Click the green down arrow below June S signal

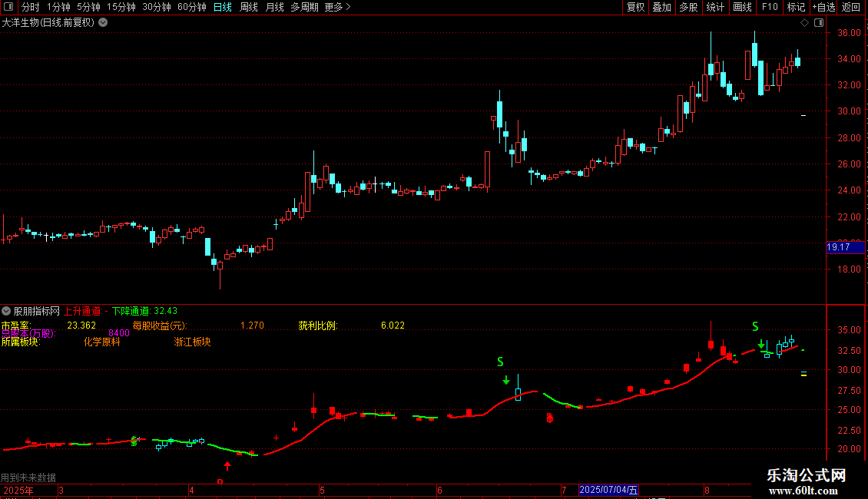click(506, 380)
